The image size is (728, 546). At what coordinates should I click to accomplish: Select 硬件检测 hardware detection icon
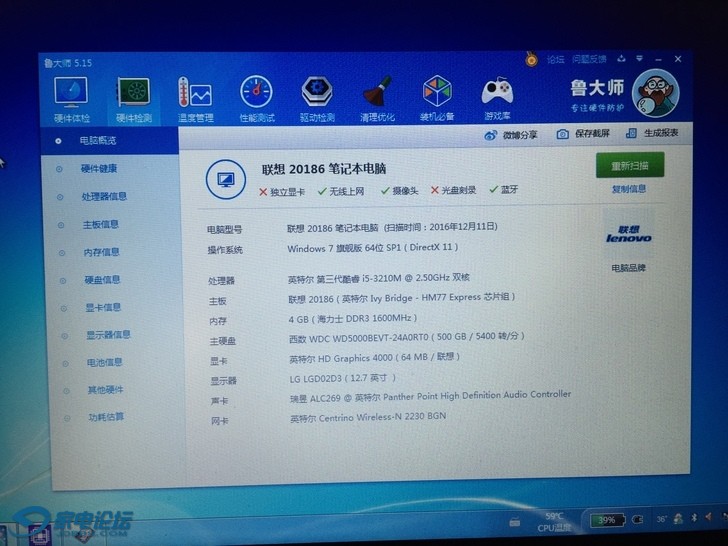click(x=134, y=100)
